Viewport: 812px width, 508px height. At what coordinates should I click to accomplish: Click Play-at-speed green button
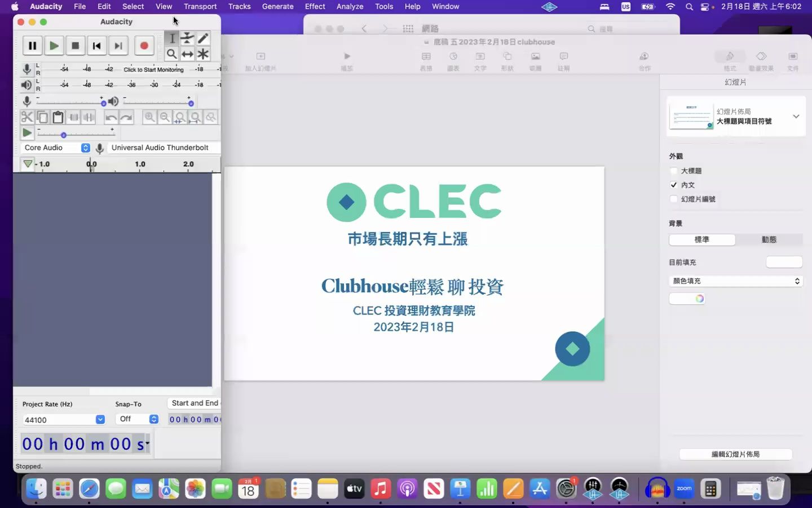[x=27, y=133]
